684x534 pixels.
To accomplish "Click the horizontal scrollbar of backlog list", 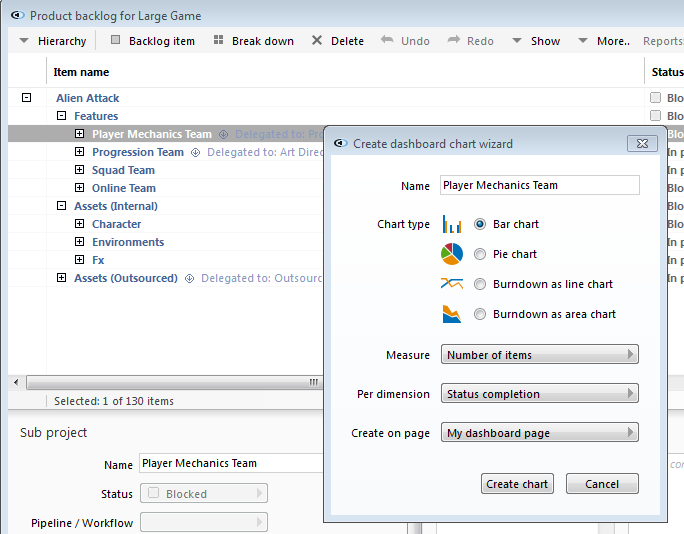I will coord(170,382).
